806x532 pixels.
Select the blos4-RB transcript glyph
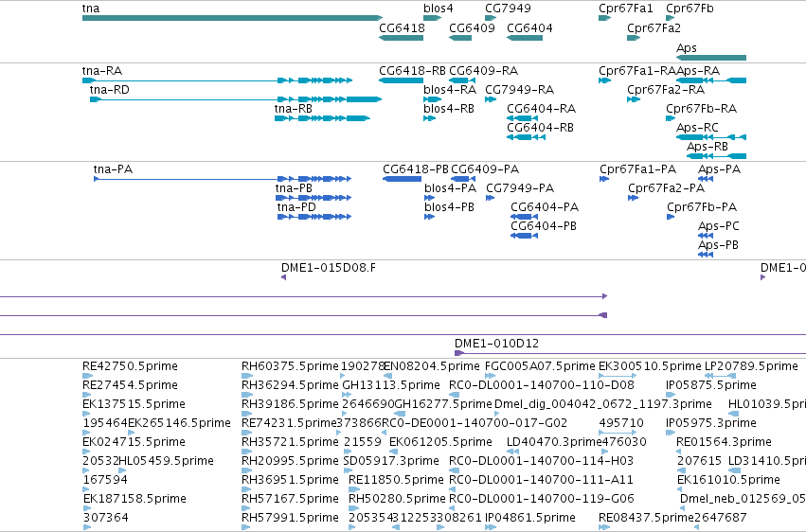pos(429,118)
